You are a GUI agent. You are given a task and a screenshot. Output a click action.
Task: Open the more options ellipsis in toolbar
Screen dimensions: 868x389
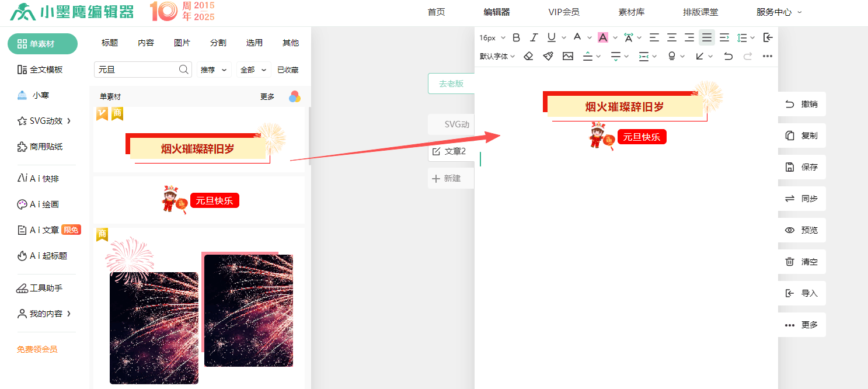(768, 56)
